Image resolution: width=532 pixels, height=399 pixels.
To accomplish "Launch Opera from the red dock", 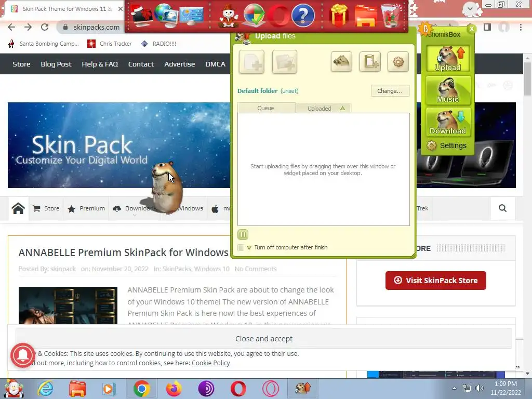I will point(278,16).
